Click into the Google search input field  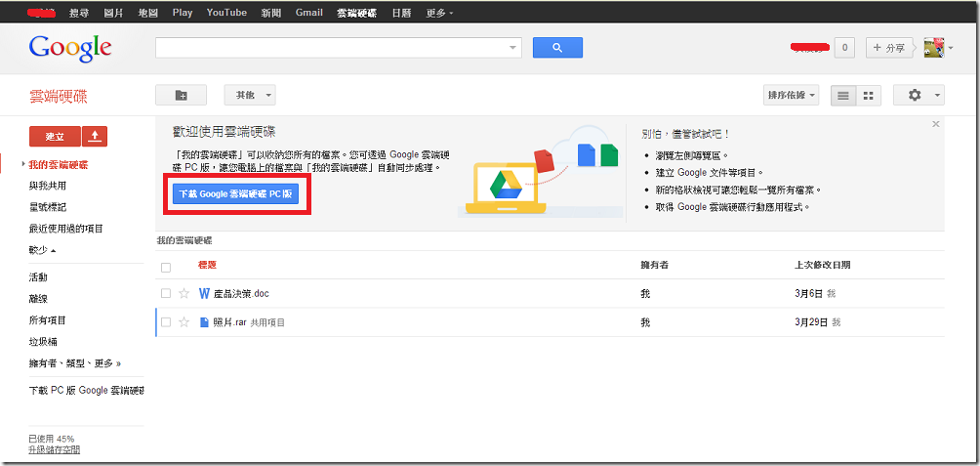(332, 48)
